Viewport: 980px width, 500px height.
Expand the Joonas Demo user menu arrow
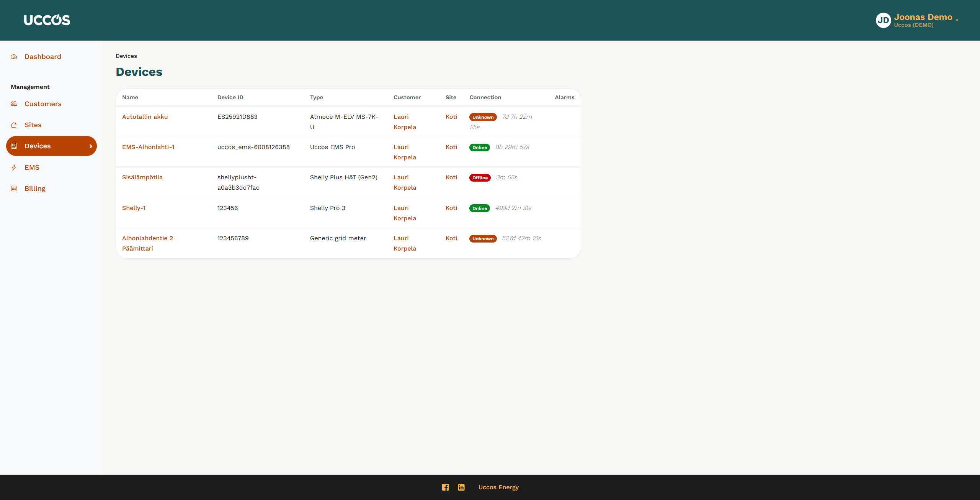[x=957, y=20]
